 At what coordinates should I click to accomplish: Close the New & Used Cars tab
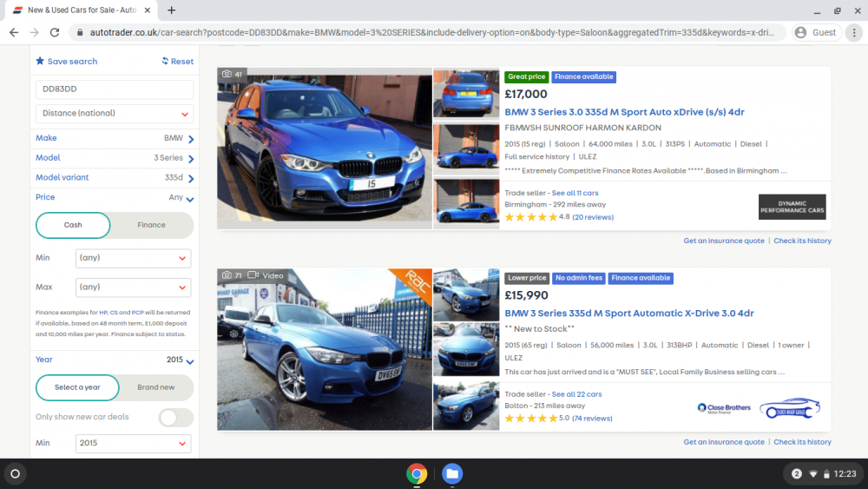tap(148, 10)
